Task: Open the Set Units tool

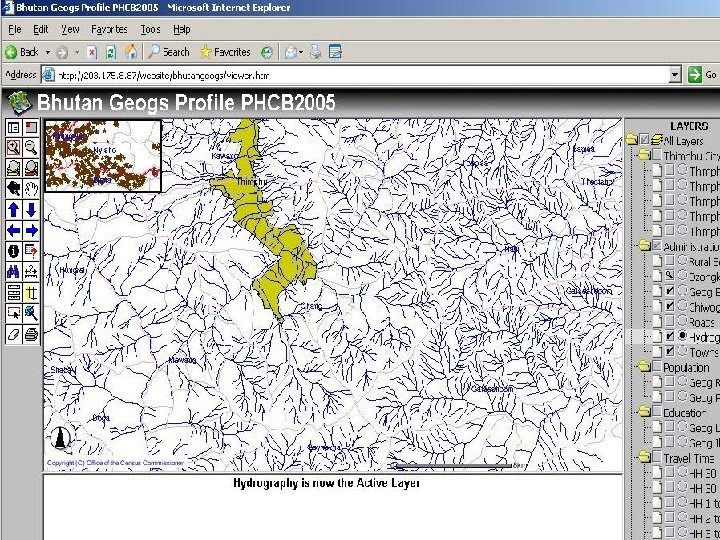Action: tap(14, 292)
